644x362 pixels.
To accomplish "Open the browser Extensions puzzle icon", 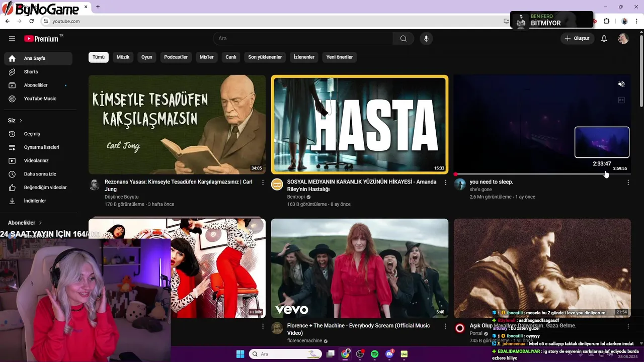I will [x=606, y=21].
